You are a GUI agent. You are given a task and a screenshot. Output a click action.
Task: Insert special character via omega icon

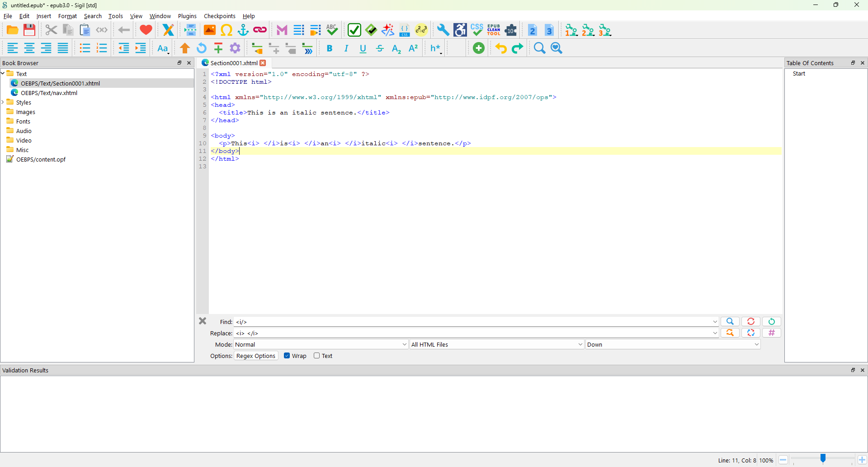pyautogui.click(x=226, y=30)
